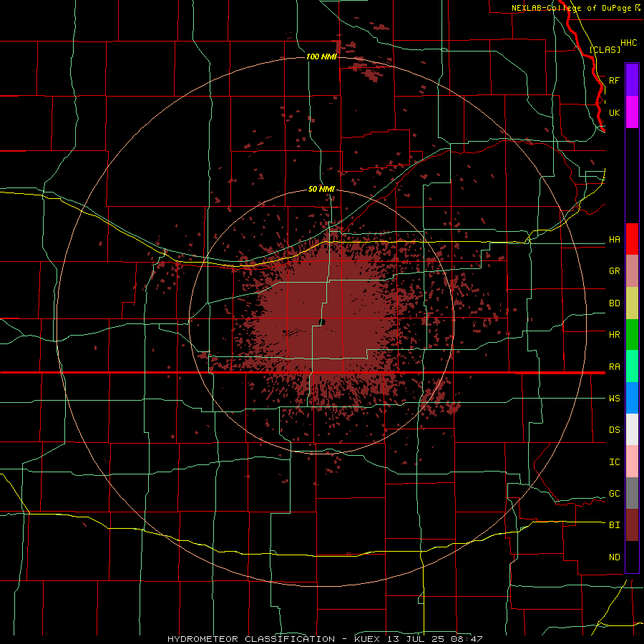Viewport: 644px width, 644px height.
Task: Click the GR label beside the legend
Action: click(614, 271)
